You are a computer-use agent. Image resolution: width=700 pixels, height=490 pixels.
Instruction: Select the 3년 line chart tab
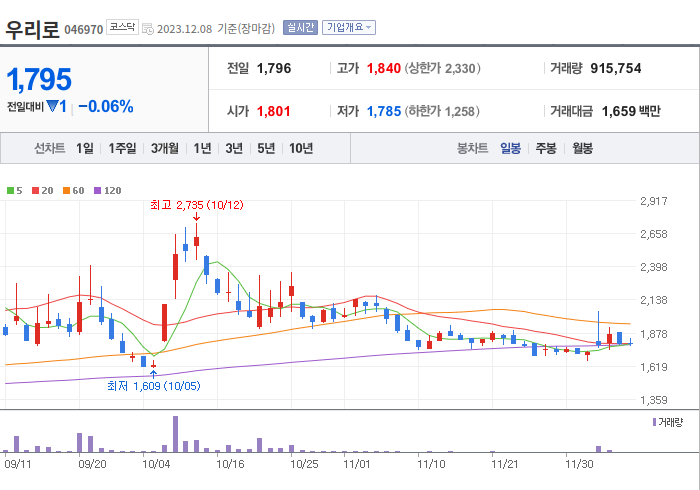[x=234, y=148]
